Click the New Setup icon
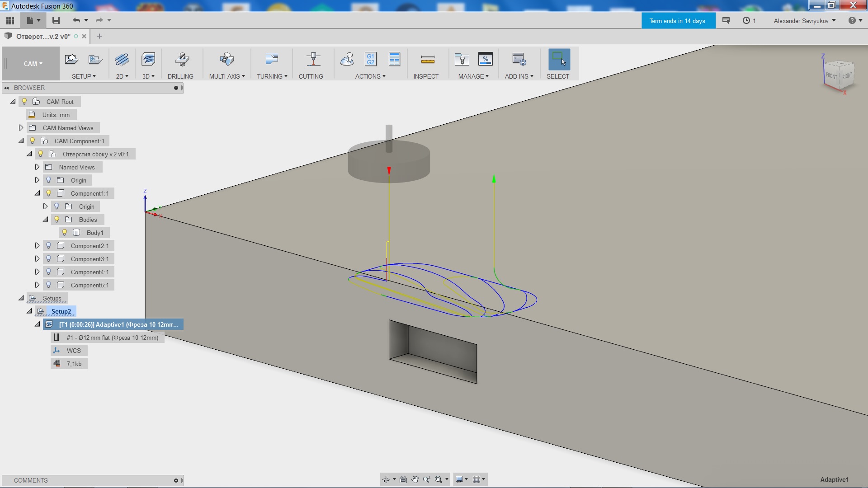Image resolution: width=868 pixels, height=488 pixels. (x=72, y=59)
